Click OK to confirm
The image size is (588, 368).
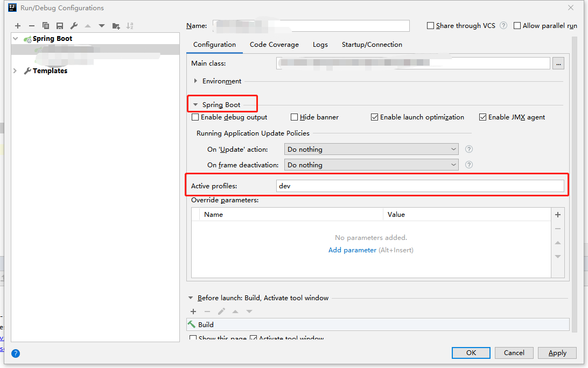click(471, 353)
